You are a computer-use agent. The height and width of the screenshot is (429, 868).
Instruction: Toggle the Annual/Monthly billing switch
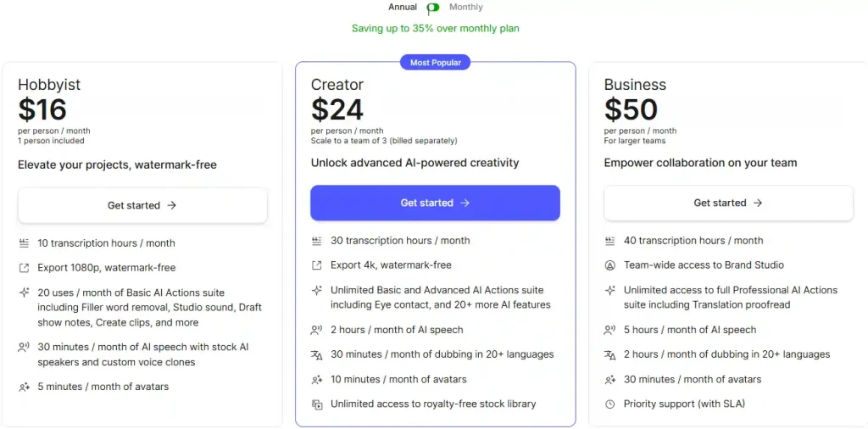point(433,8)
